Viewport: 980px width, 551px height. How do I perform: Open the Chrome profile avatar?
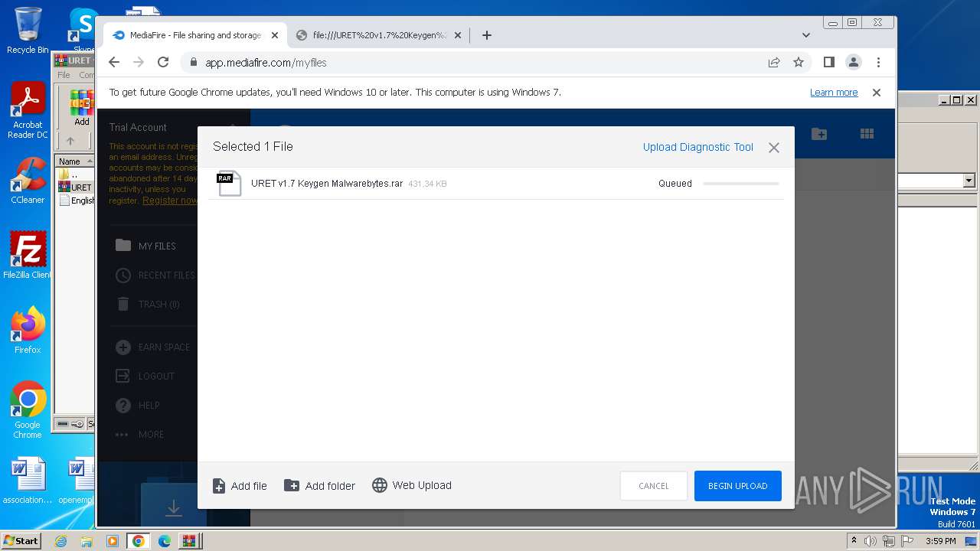(854, 62)
